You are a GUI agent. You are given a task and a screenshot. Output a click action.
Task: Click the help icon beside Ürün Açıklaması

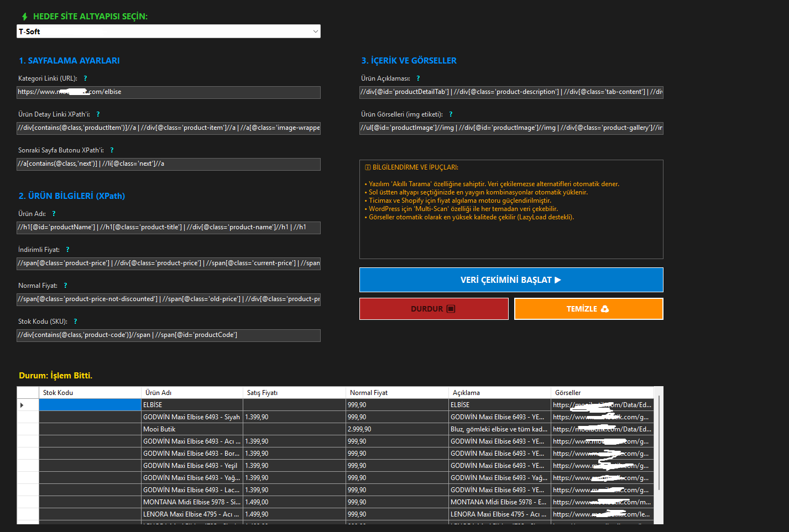[418, 78]
